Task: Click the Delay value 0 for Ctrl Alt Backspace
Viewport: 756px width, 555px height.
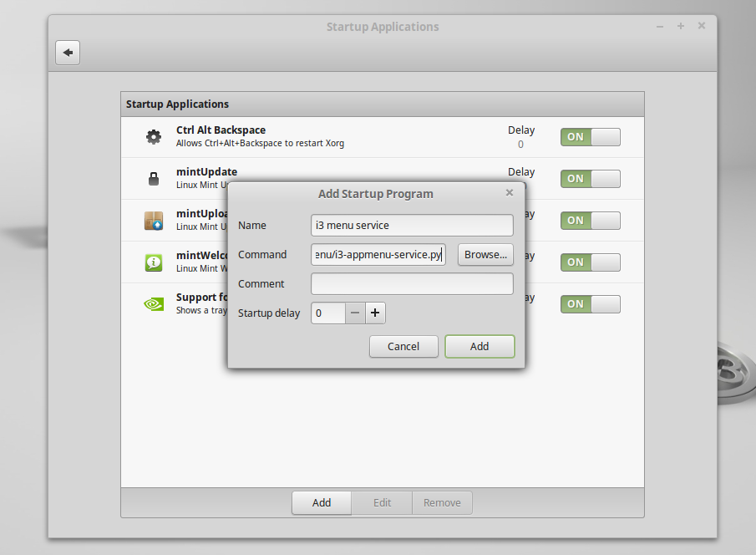Action: (520, 145)
